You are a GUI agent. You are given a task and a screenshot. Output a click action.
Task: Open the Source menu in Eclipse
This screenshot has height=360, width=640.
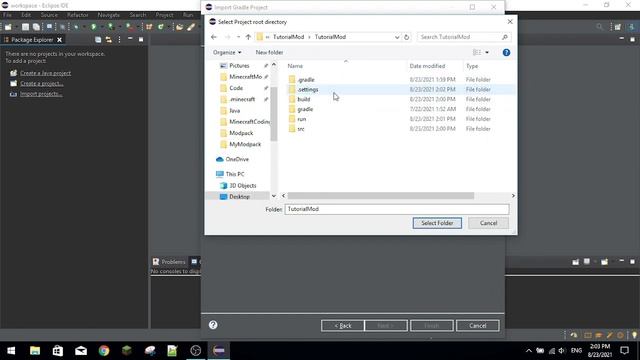[x=49, y=15]
